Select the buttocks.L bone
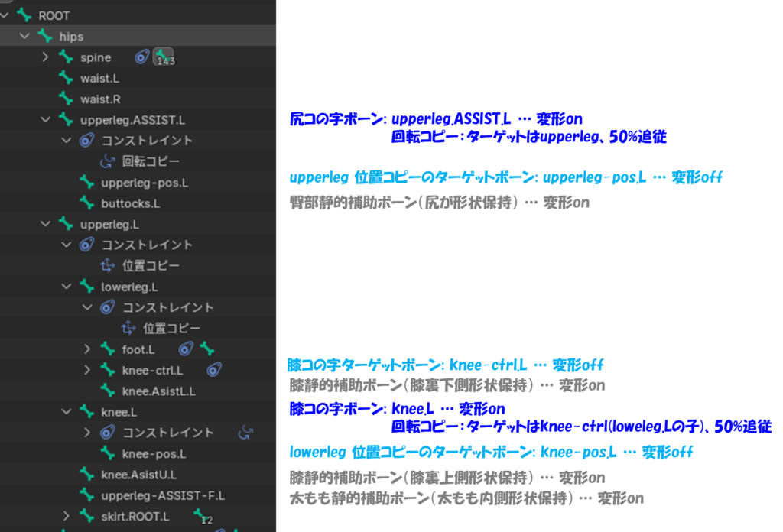The width and height of the screenshot is (783, 532). point(131,203)
